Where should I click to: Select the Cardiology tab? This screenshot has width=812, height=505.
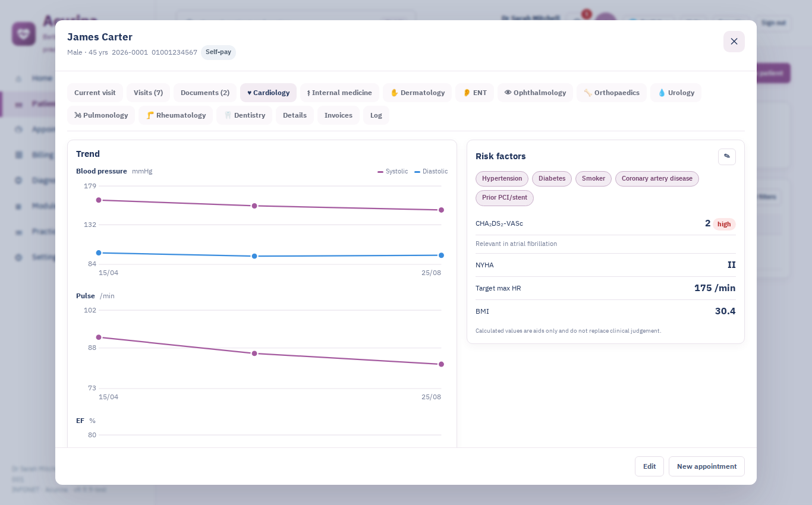tap(268, 93)
